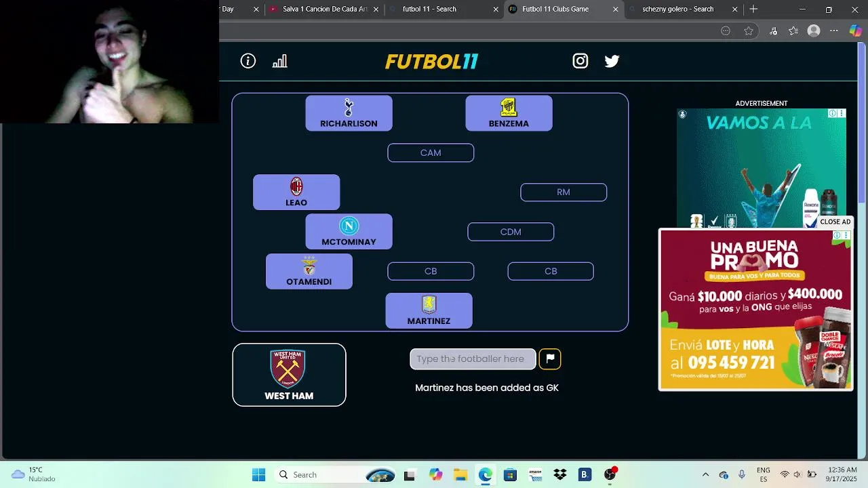Open the Copilot sidebar icon
This screenshot has width=868, height=488.
[x=855, y=30]
